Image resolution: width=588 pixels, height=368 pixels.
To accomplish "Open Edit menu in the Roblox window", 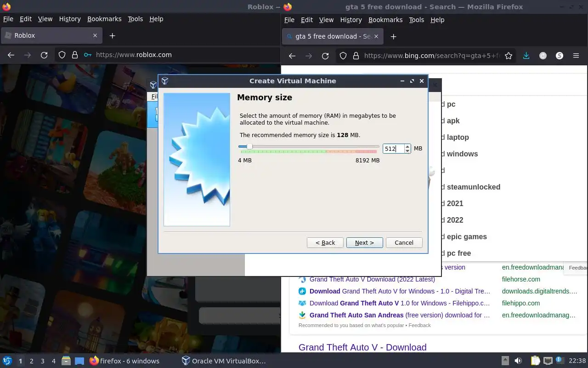I will click(x=26, y=19).
